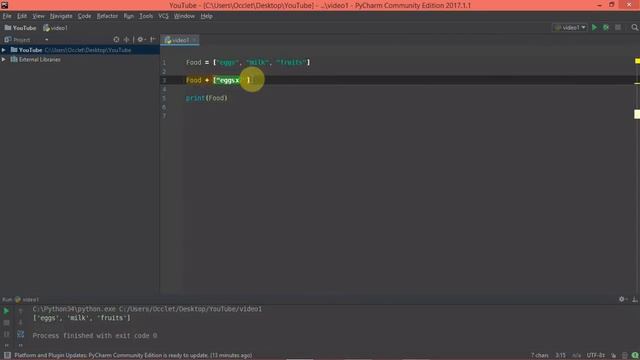The height and width of the screenshot is (360, 640).
Task: Select the YouTube project root row
Action: pyautogui.click(x=80, y=50)
